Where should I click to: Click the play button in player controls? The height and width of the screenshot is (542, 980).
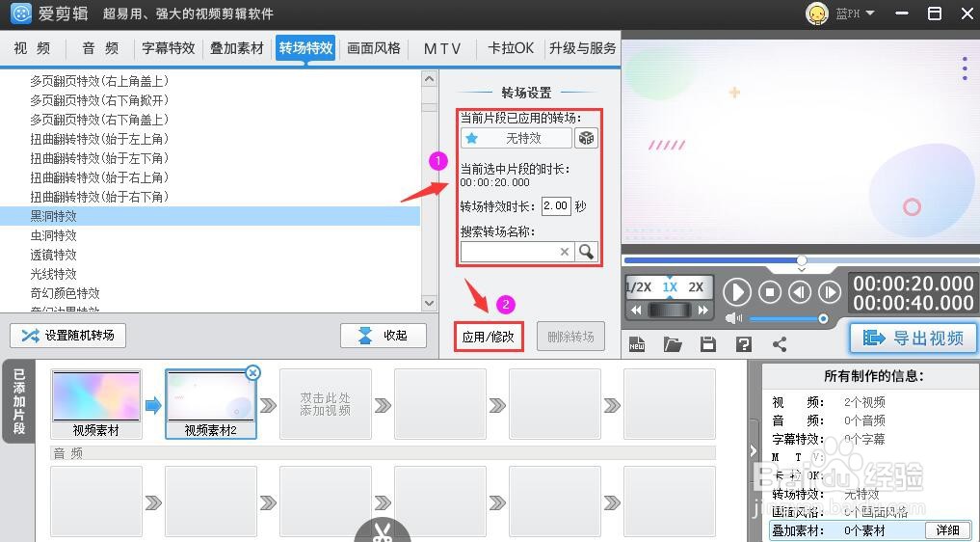click(x=737, y=292)
